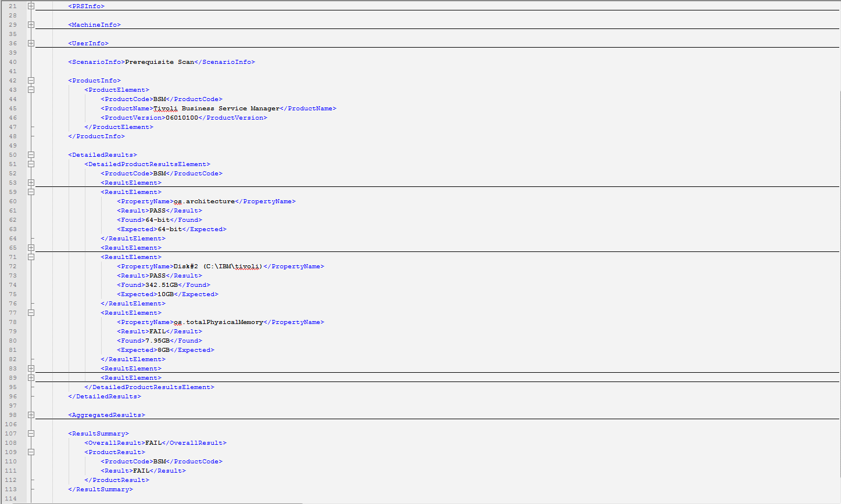This screenshot has height=504, width=841.
Task: Collapse the DetailedResults element
Action: coord(31,154)
